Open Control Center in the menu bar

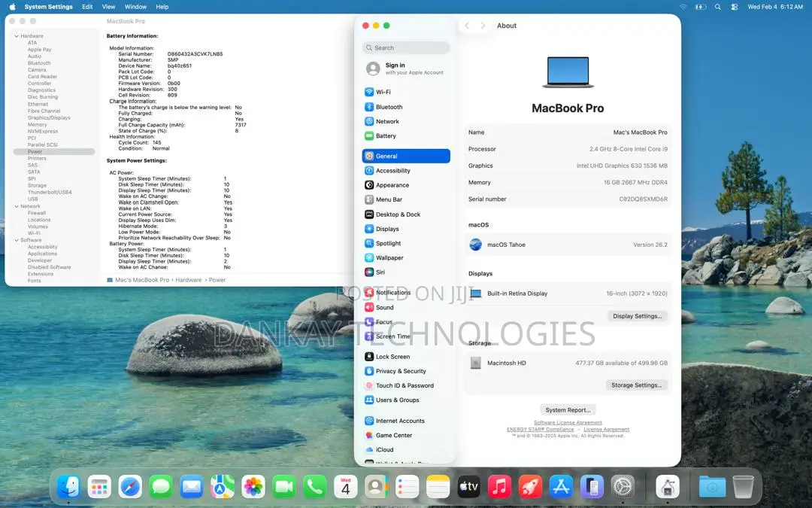tap(735, 7)
